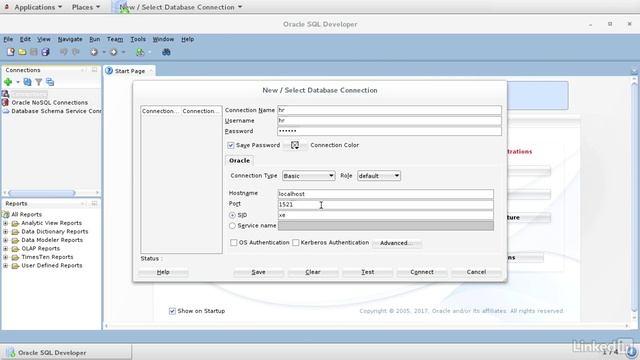Click the Save toolbar icon
Image resolution: width=640 pixels, height=360 pixels.
pos(34,52)
